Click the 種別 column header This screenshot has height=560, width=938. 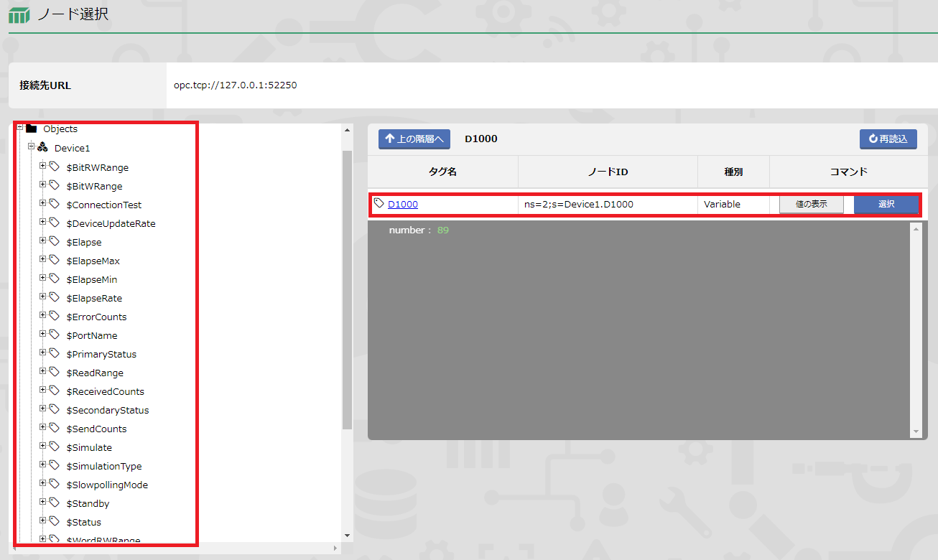click(733, 172)
